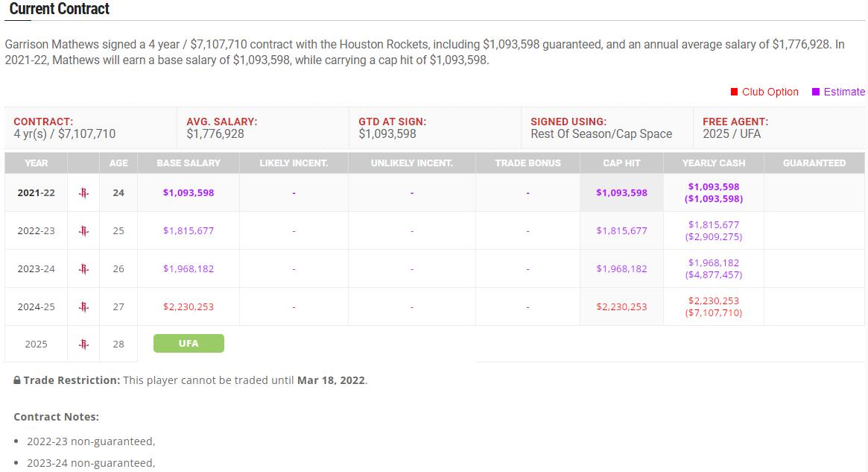Select the YEARLY CASH column header

714,163
